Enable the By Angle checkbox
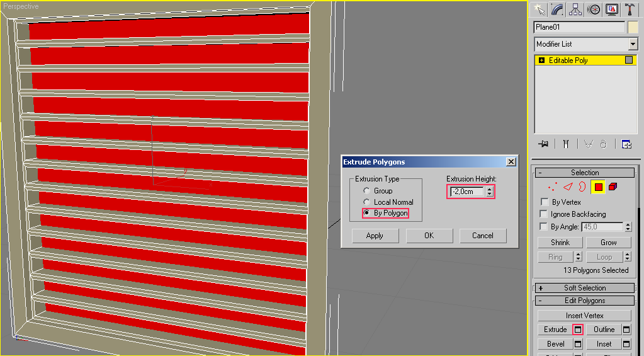 (x=544, y=226)
